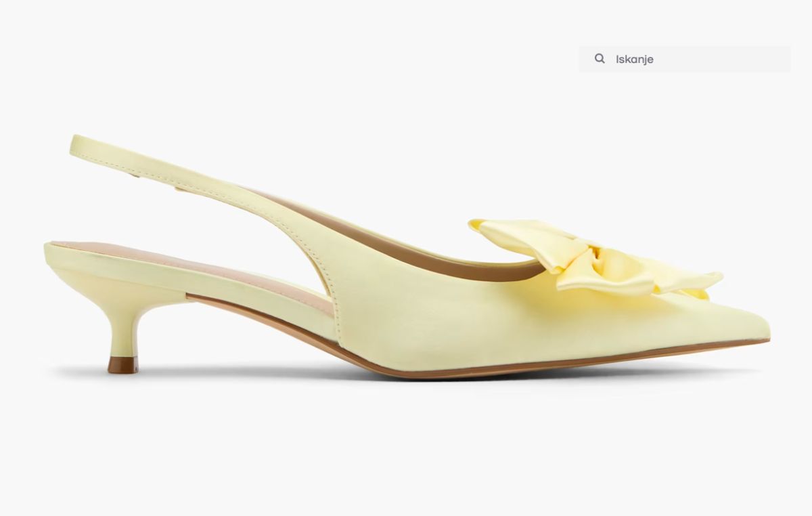The width and height of the screenshot is (812, 516).
Task: Focus the Iskanje search field
Action: (x=683, y=59)
